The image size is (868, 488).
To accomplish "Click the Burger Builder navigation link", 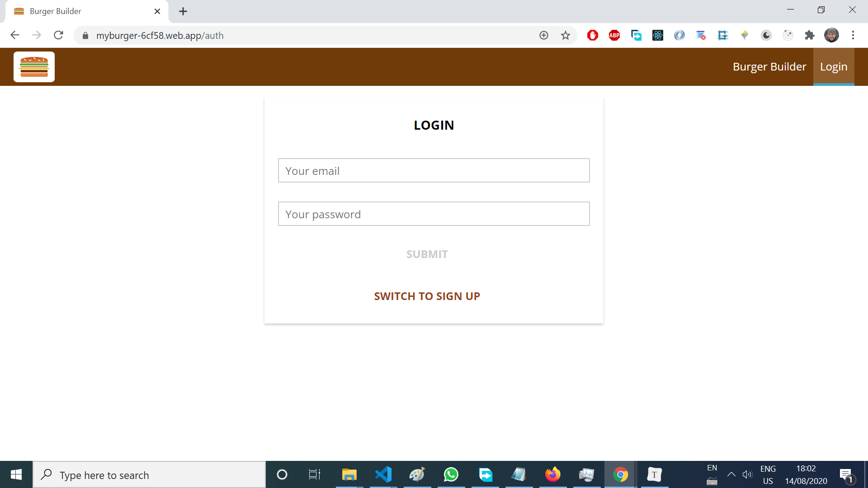I will (x=769, y=66).
